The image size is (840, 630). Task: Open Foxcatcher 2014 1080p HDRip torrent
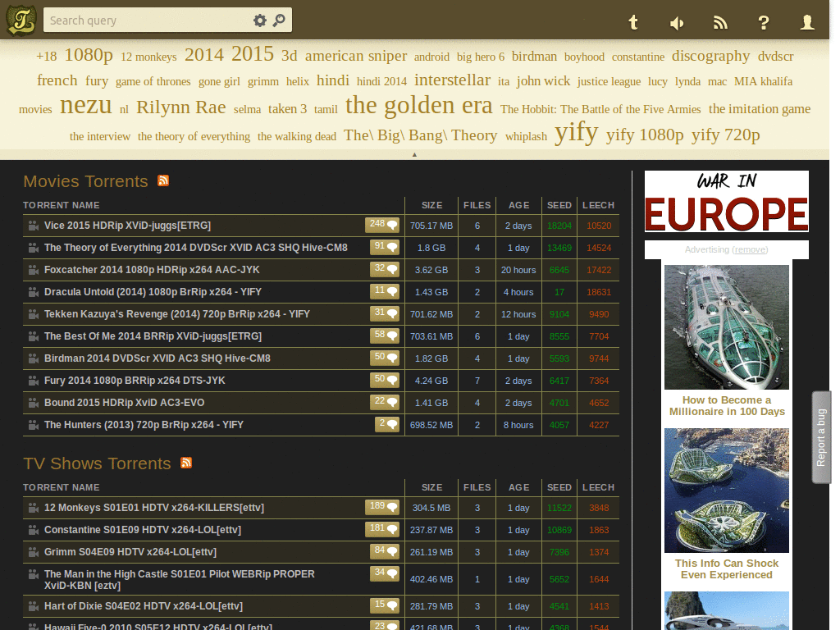point(152,269)
